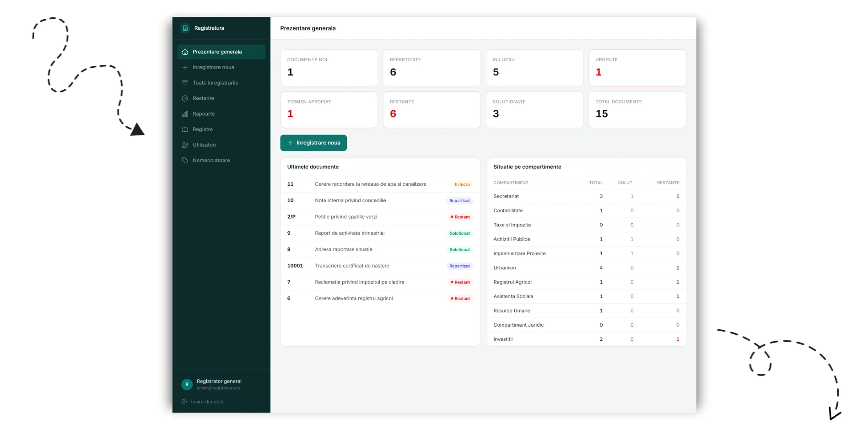Open the Total documente stat card

(637, 110)
